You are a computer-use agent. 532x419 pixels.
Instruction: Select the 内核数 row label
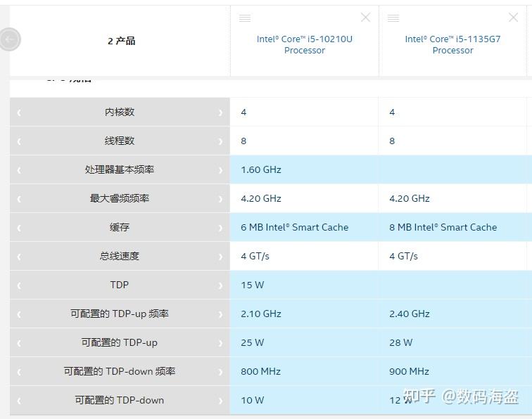[x=120, y=112]
